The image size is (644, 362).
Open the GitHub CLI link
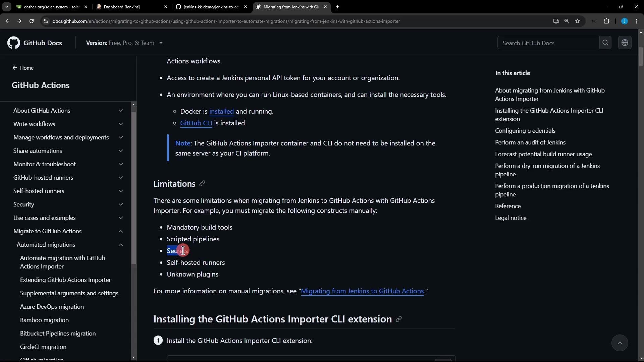coord(196,123)
